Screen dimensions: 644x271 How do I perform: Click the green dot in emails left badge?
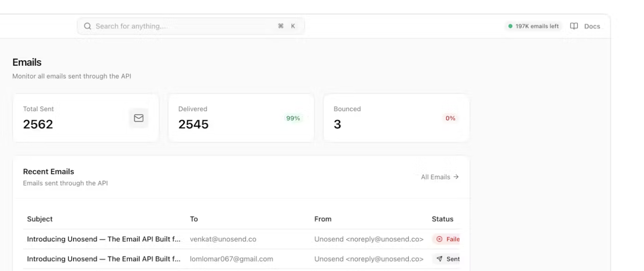(511, 26)
